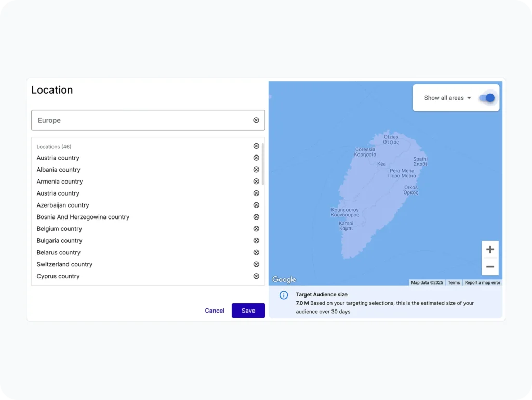Focus the Europe location search field
The width and height of the screenshot is (532, 400).
pos(140,120)
